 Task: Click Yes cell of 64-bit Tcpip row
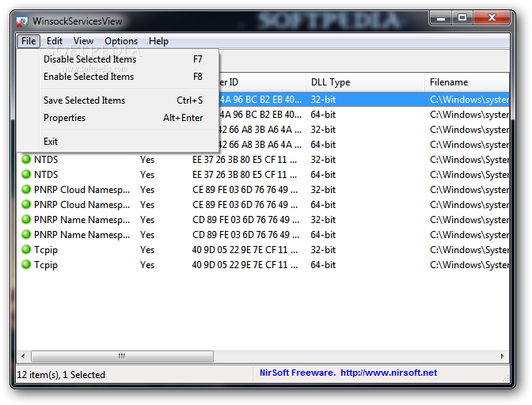pos(147,264)
